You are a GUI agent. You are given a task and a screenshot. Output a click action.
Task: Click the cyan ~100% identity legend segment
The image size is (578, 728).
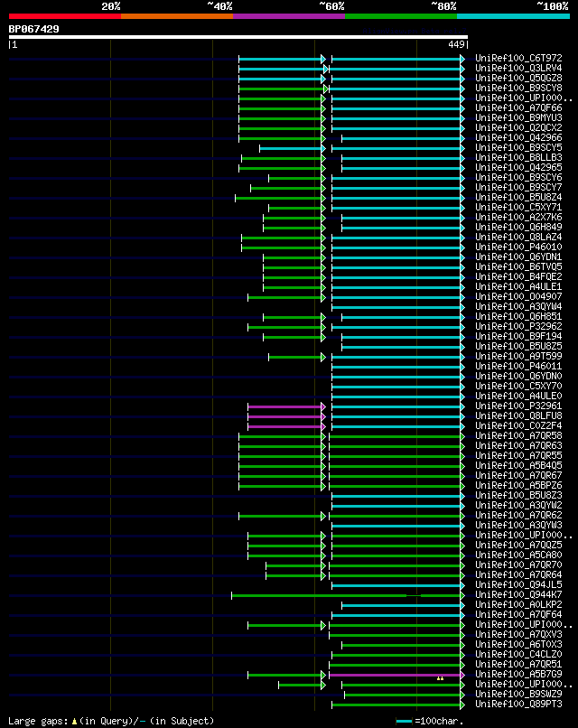(514, 16)
